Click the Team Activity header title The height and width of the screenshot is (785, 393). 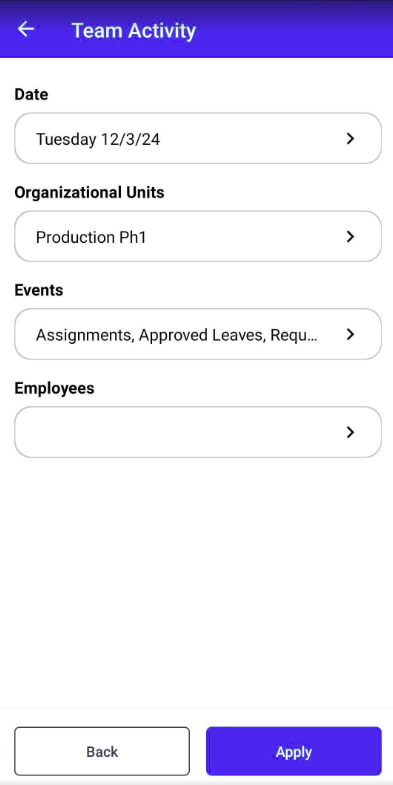click(x=134, y=31)
